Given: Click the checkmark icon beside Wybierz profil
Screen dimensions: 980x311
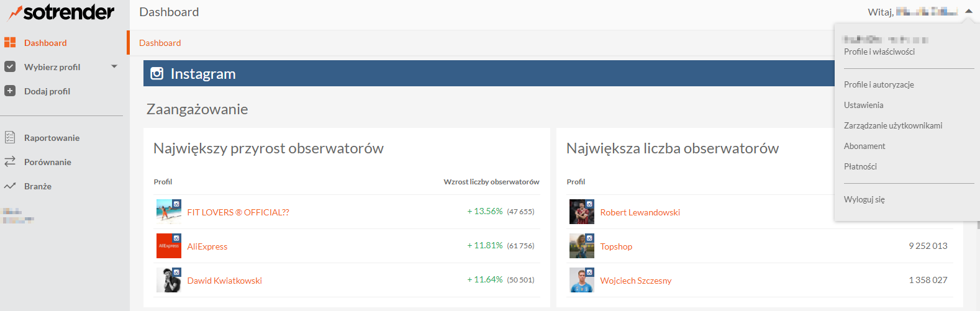Looking at the screenshot, I should click(10, 66).
